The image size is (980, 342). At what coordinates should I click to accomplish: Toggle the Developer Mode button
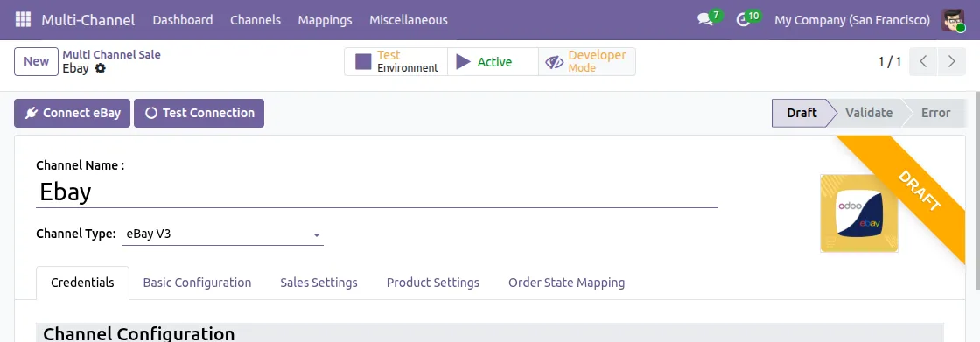pos(586,61)
